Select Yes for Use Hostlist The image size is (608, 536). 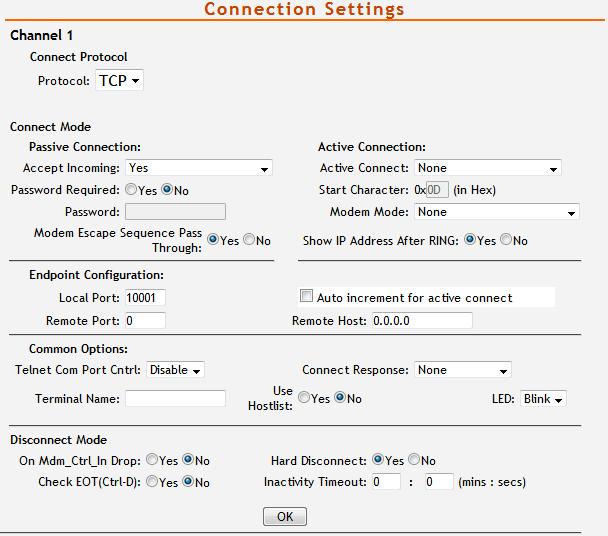(x=304, y=397)
